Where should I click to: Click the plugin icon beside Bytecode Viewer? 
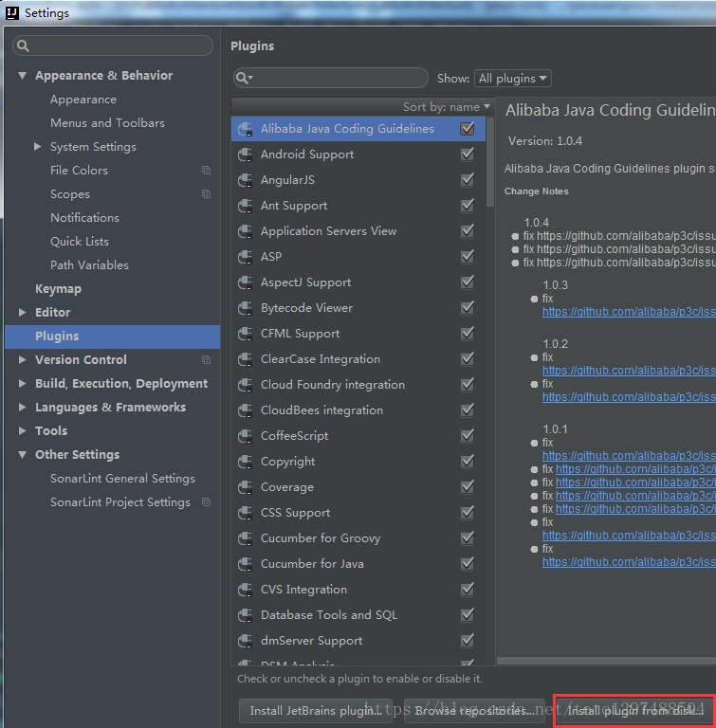(245, 308)
